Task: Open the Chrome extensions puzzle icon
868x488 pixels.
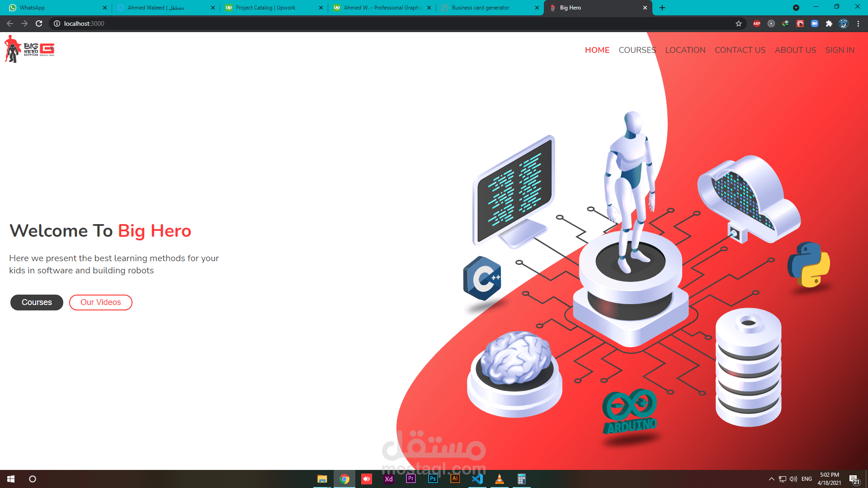Action: [830, 23]
